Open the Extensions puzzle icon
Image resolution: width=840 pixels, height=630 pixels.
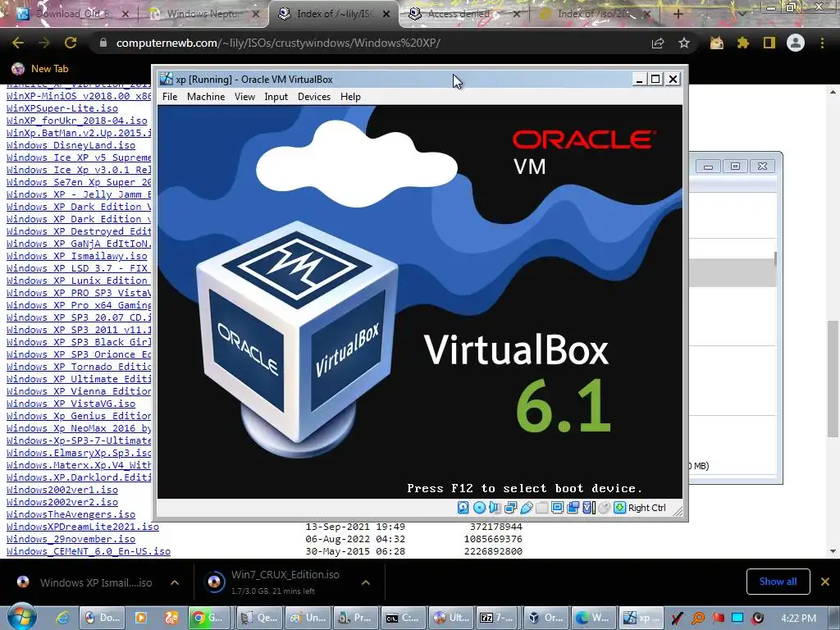point(742,43)
